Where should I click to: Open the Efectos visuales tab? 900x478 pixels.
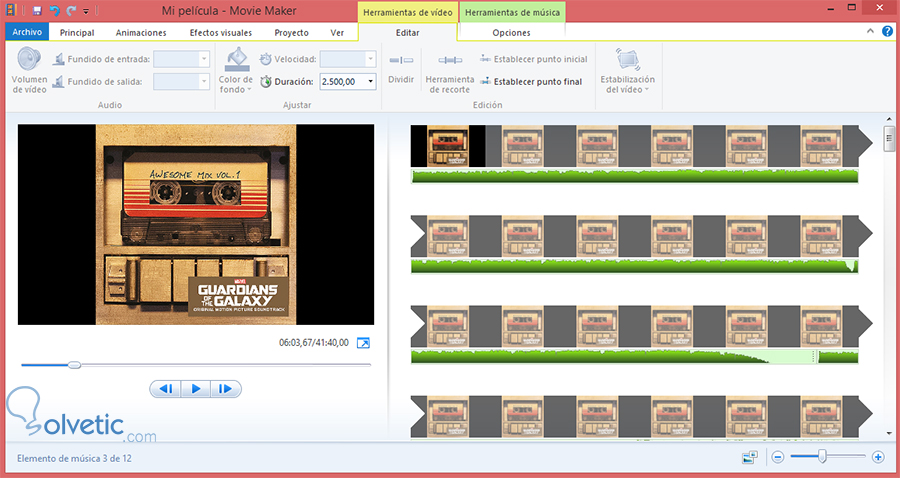[221, 33]
